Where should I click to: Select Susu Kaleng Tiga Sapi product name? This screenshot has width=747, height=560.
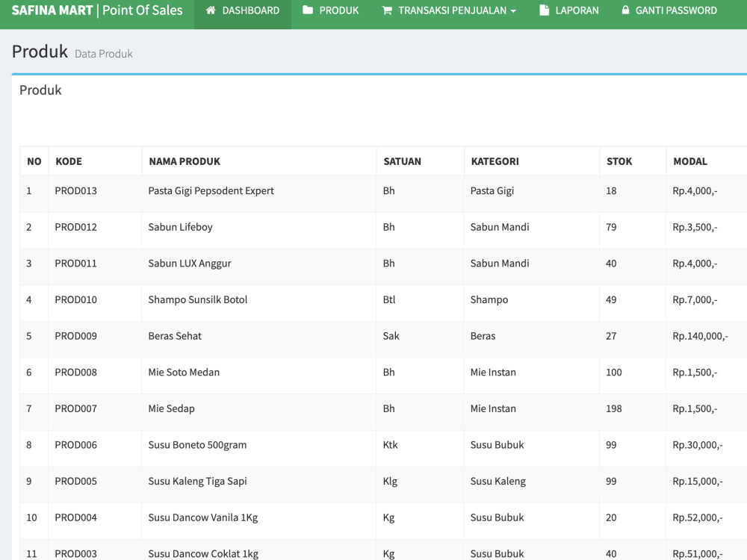[x=197, y=482]
